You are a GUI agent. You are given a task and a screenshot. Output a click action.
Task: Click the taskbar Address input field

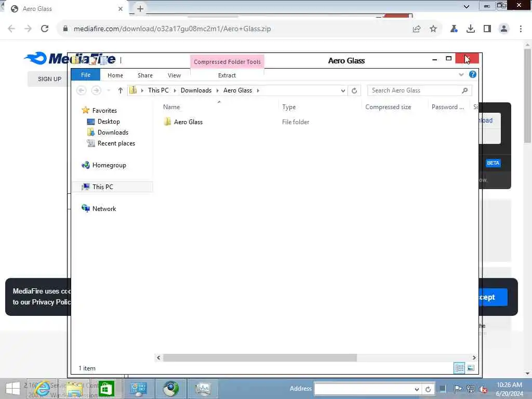pyautogui.click(x=365, y=389)
